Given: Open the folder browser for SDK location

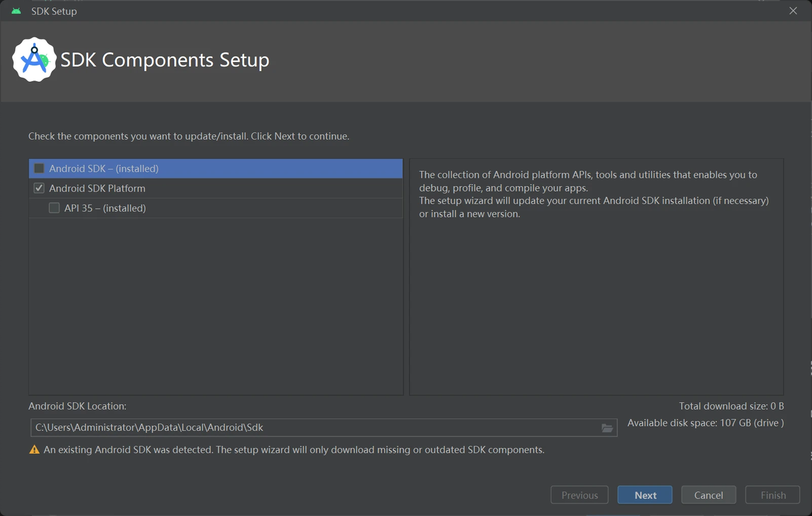Looking at the screenshot, I should [607, 428].
